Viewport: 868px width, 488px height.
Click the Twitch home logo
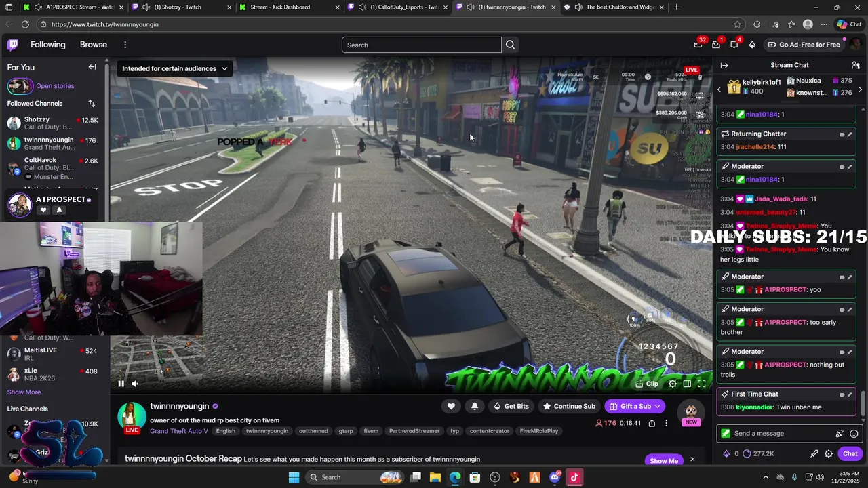point(13,45)
